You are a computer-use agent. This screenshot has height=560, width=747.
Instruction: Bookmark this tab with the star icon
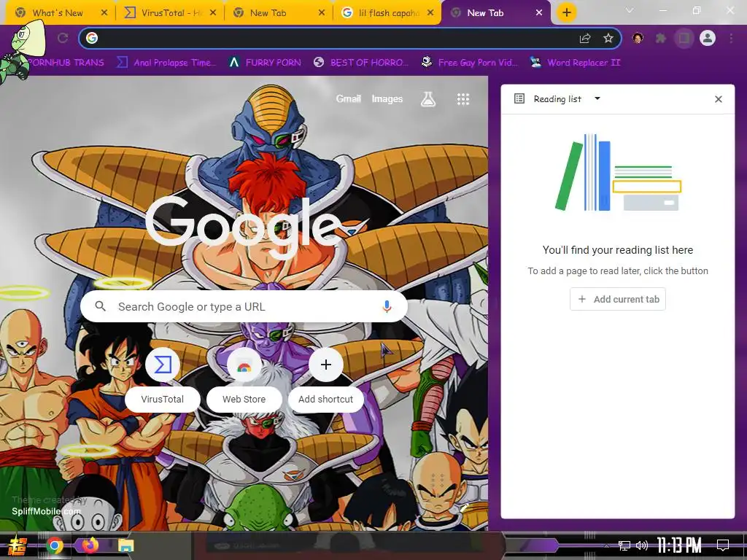608,38
